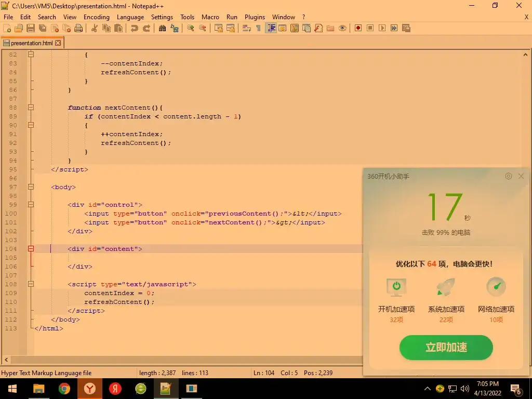Open notification center in taskbar
This screenshot has height=399, width=532.
[516, 389]
